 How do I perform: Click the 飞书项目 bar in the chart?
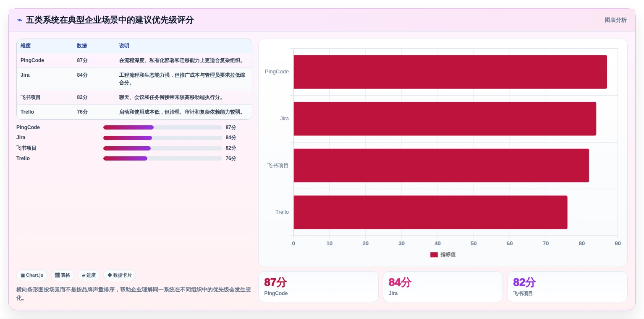pyautogui.click(x=441, y=166)
